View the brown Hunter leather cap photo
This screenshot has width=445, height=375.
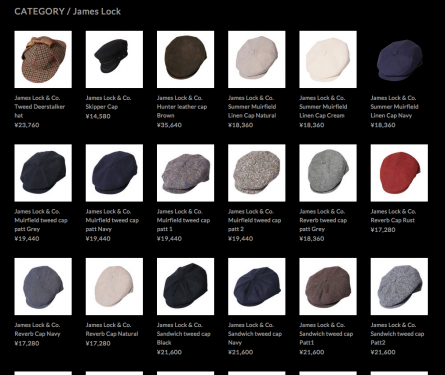tap(185, 59)
